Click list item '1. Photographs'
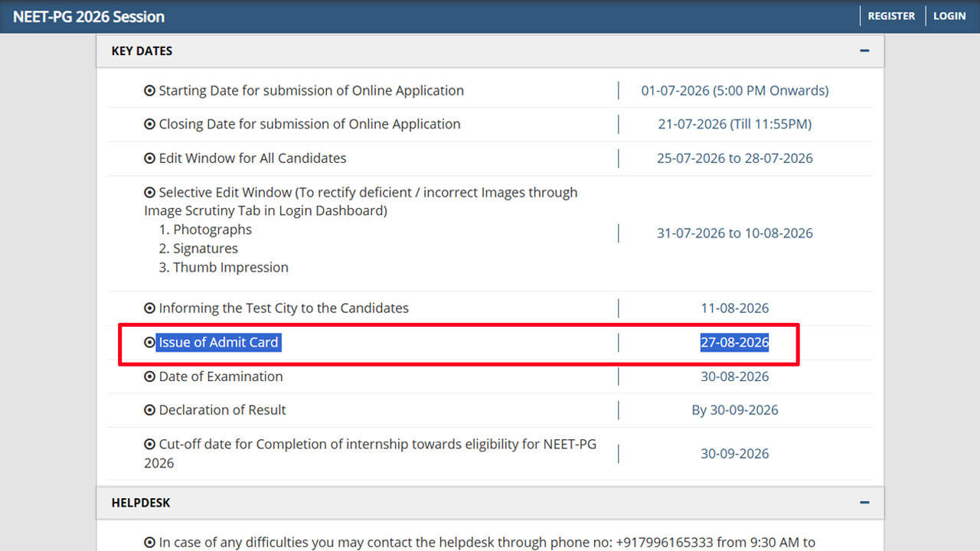The width and height of the screenshot is (980, 551). pos(205,230)
